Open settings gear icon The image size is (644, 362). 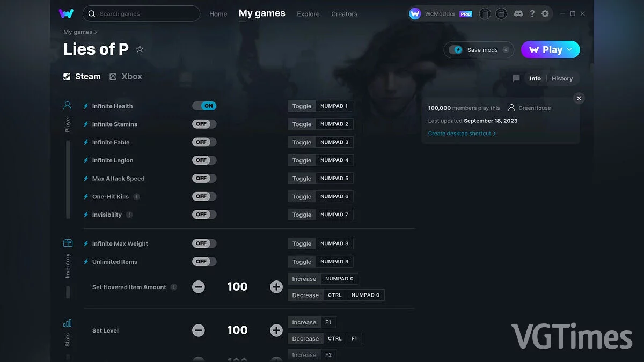click(x=545, y=13)
